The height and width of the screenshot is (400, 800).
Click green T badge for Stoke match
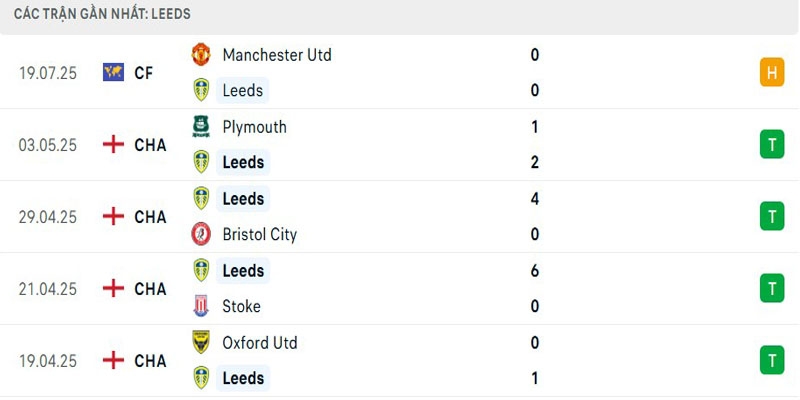772,289
